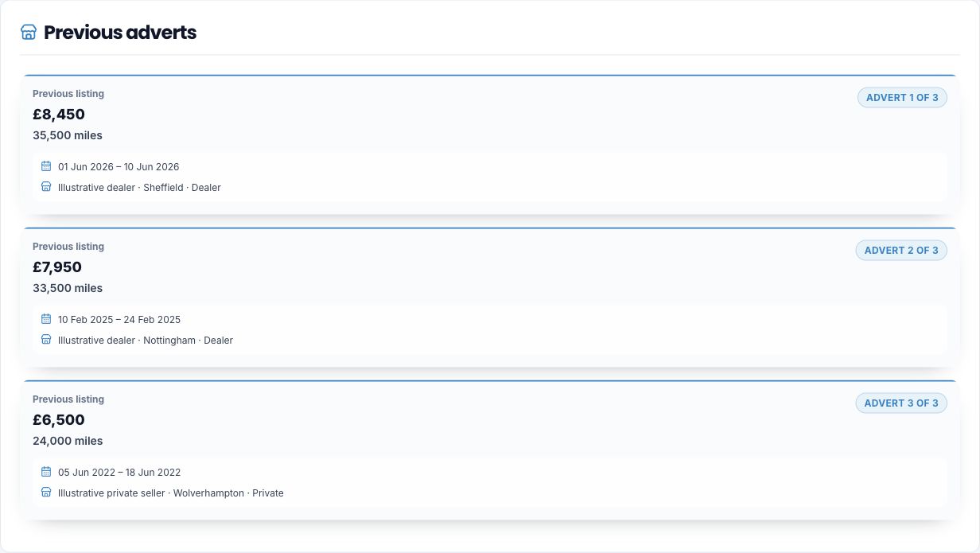Click Previous listing label above £6,500
Image resolution: width=980 pixels, height=553 pixels.
[x=68, y=399]
